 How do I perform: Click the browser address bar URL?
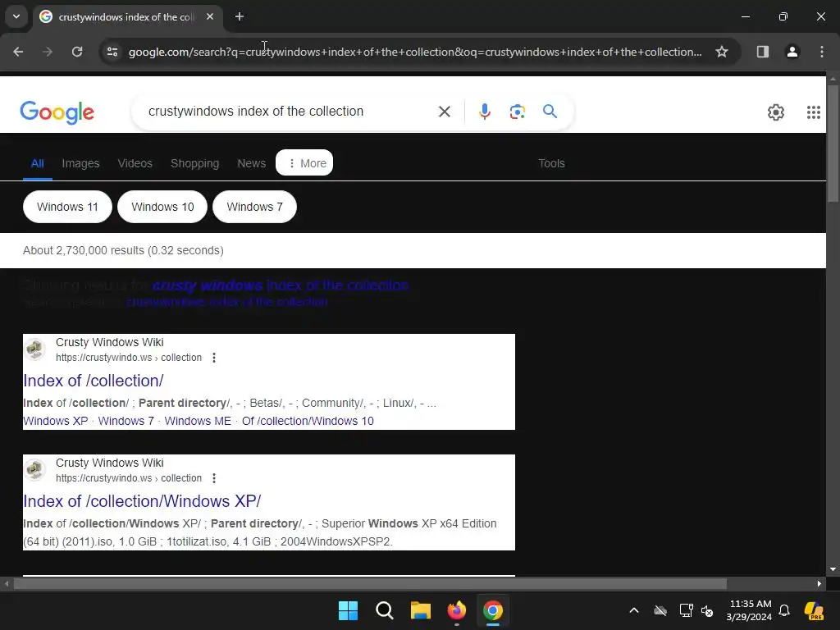coord(415,52)
